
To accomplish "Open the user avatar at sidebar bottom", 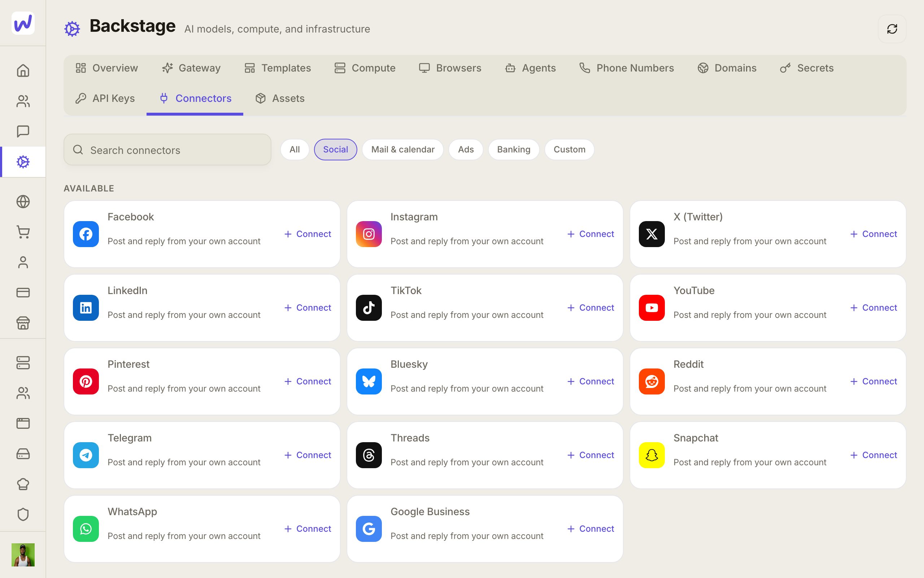I will pyautogui.click(x=23, y=555).
